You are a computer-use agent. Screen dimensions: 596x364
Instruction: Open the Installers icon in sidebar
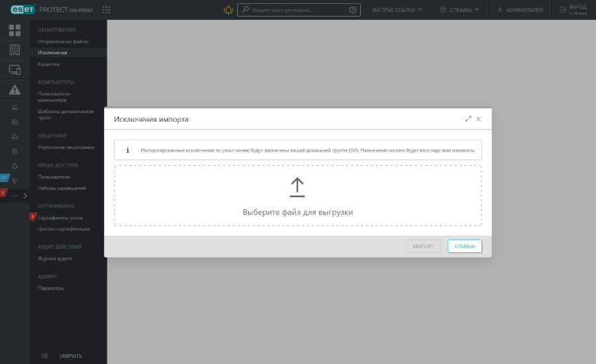click(x=15, y=137)
